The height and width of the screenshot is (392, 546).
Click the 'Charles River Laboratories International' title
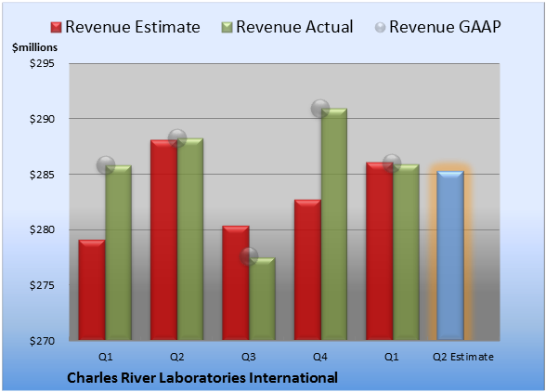(x=202, y=378)
